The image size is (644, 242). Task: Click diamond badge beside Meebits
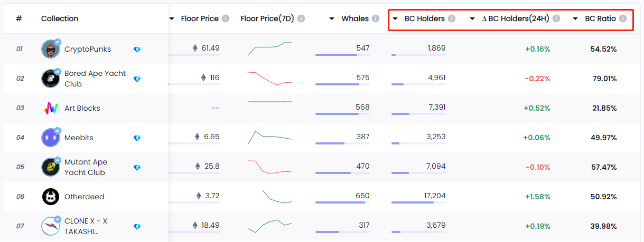click(137, 138)
